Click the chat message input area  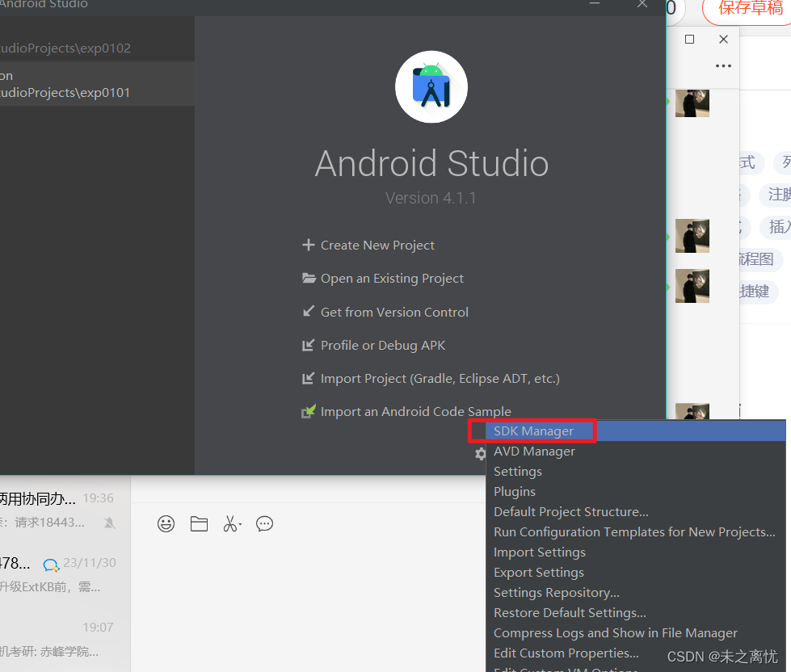(x=308, y=605)
